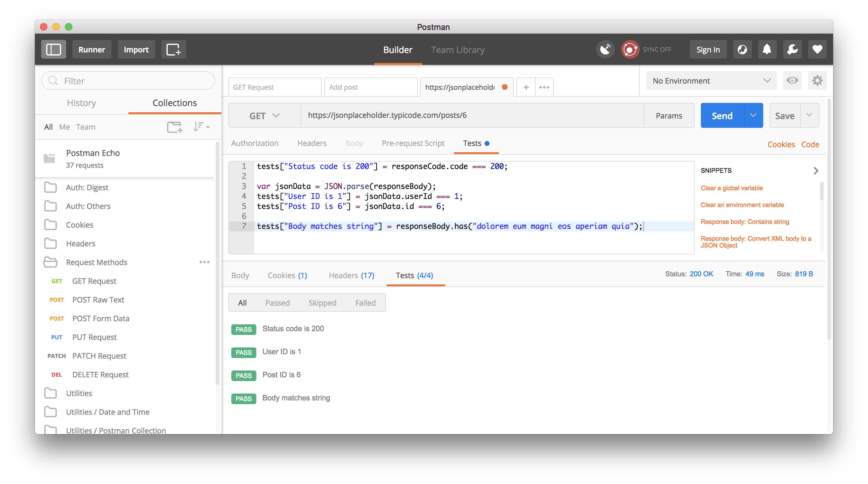
Task: Filter collections by Me
Action: pyautogui.click(x=64, y=127)
